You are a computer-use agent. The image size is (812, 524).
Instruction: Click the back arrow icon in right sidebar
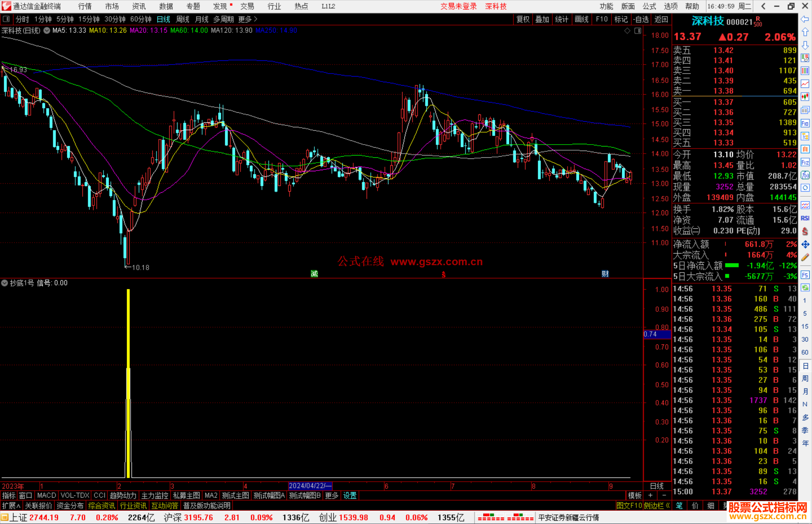click(805, 19)
